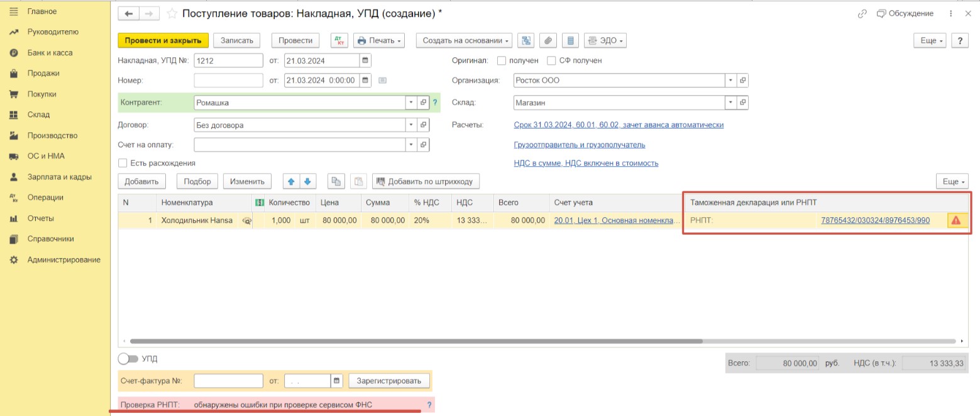Click Накладная, УПД № field with 1212
This screenshot has width=980, height=416.
click(228, 60)
